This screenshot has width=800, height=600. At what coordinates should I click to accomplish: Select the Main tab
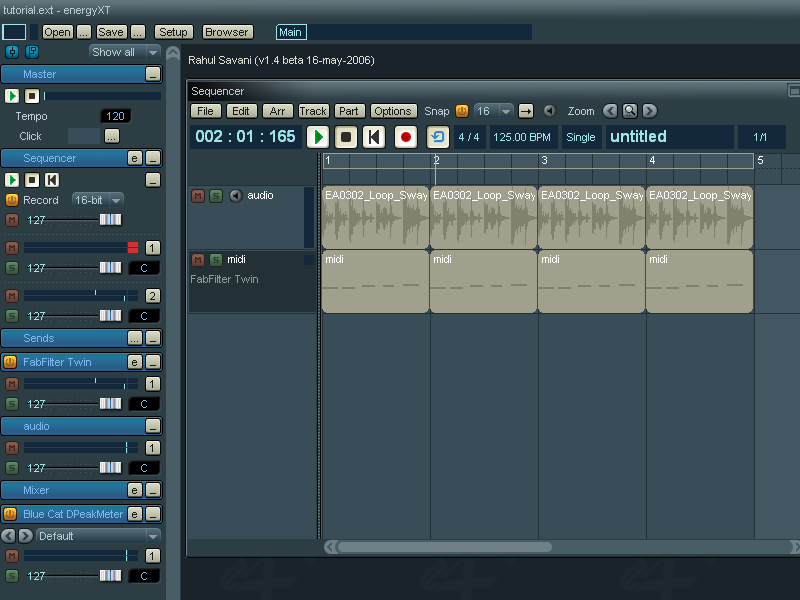290,32
